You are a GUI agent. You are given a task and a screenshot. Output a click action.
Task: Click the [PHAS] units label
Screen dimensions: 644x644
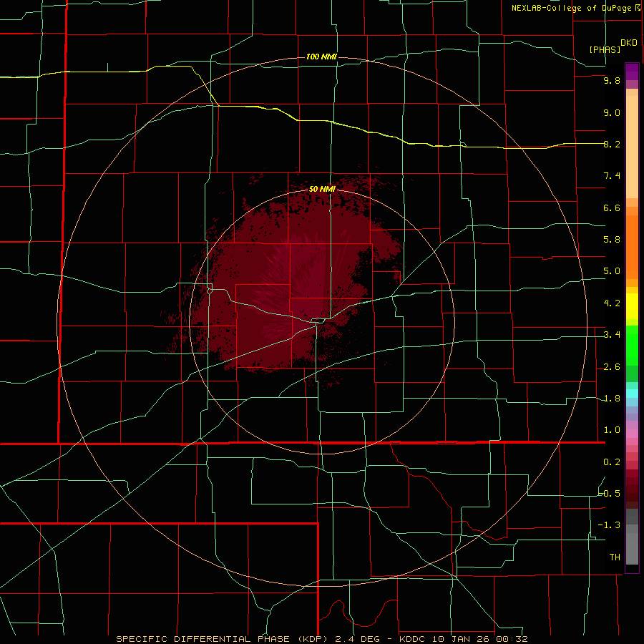[x=605, y=49]
